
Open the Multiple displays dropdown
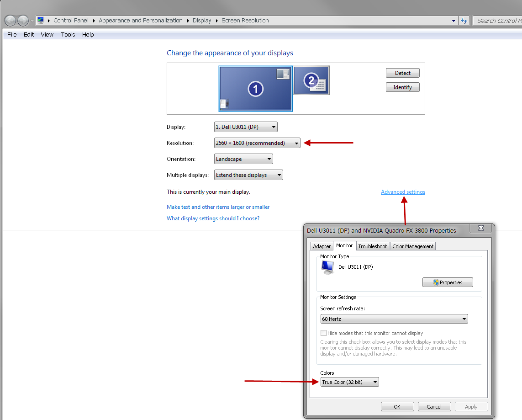248,175
